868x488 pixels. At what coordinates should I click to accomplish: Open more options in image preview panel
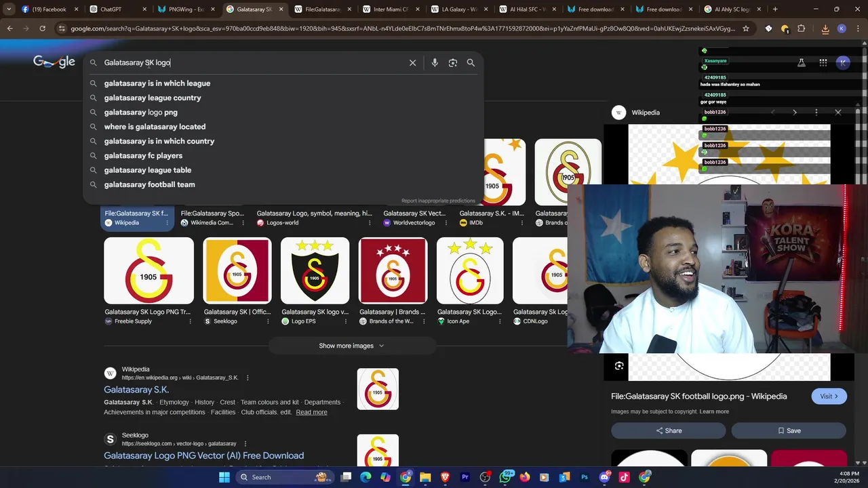(816, 113)
